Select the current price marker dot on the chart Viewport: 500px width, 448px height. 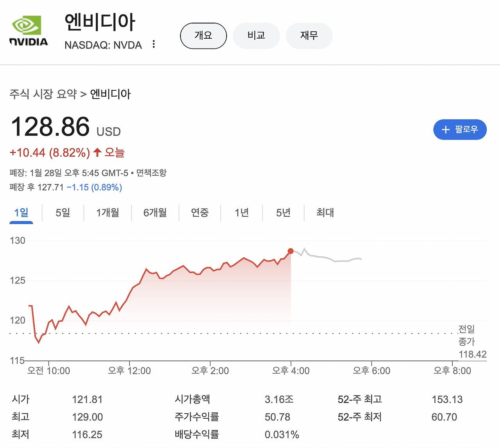[290, 251]
